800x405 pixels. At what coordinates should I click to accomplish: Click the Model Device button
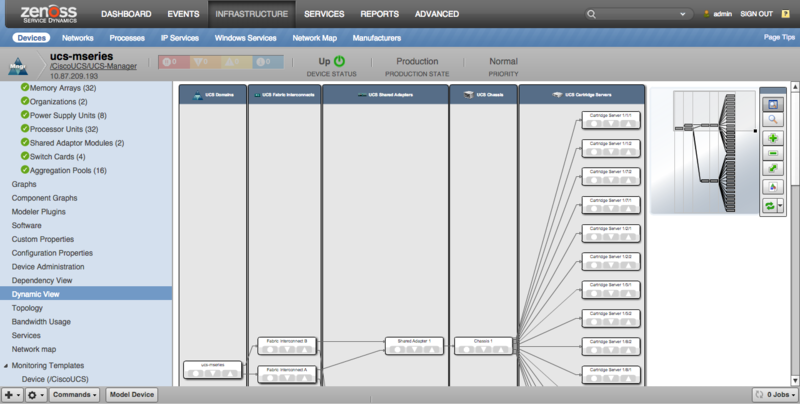[132, 395]
